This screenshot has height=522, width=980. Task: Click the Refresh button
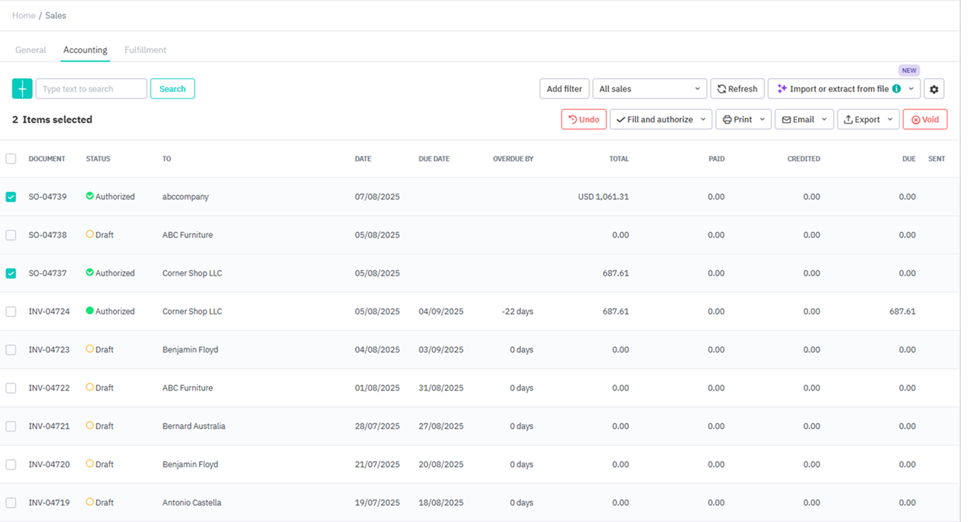tap(737, 89)
